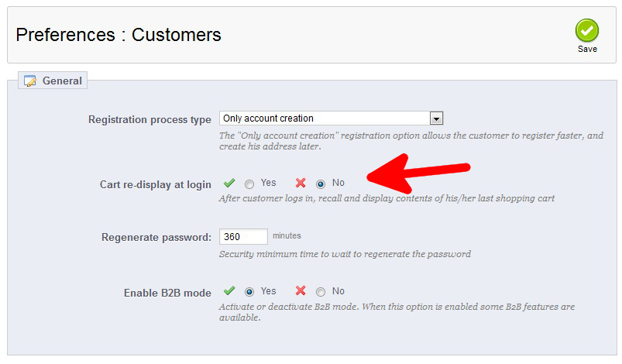Click the dropdown arrow of registration select
This screenshot has height=364, width=622.
437,118
